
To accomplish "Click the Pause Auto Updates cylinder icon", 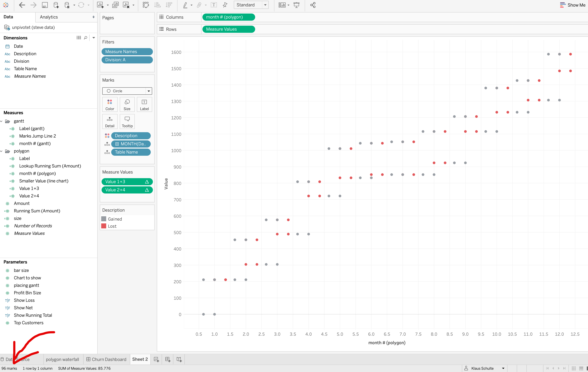I will [67, 5].
